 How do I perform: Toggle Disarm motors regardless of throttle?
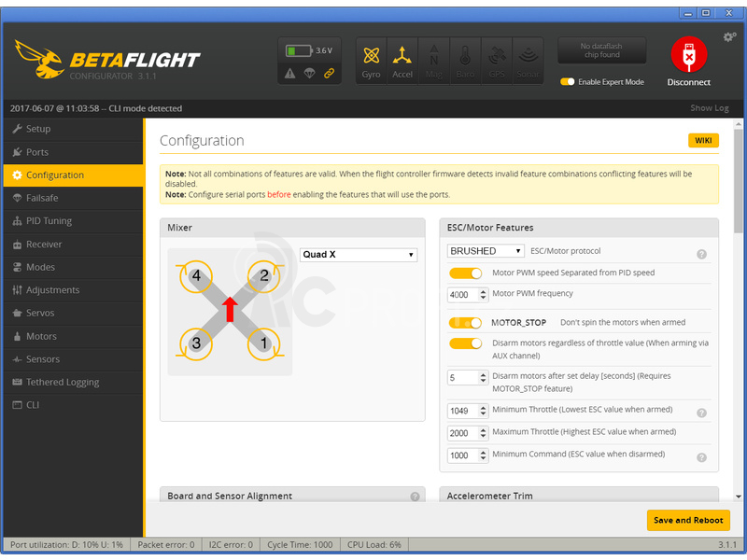point(465,343)
